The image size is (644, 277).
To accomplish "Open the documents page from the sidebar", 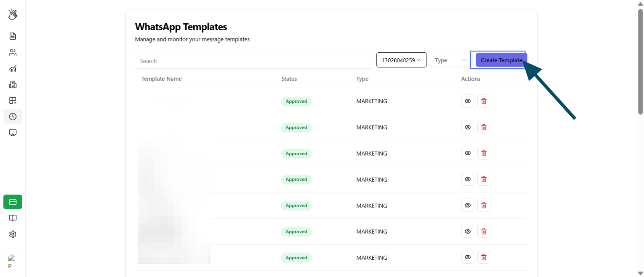I will tap(12, 36).
